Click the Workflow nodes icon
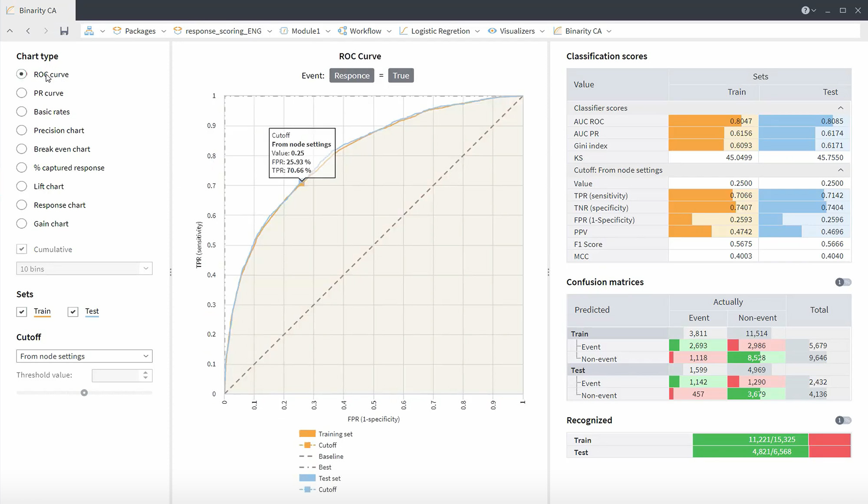 342,31
